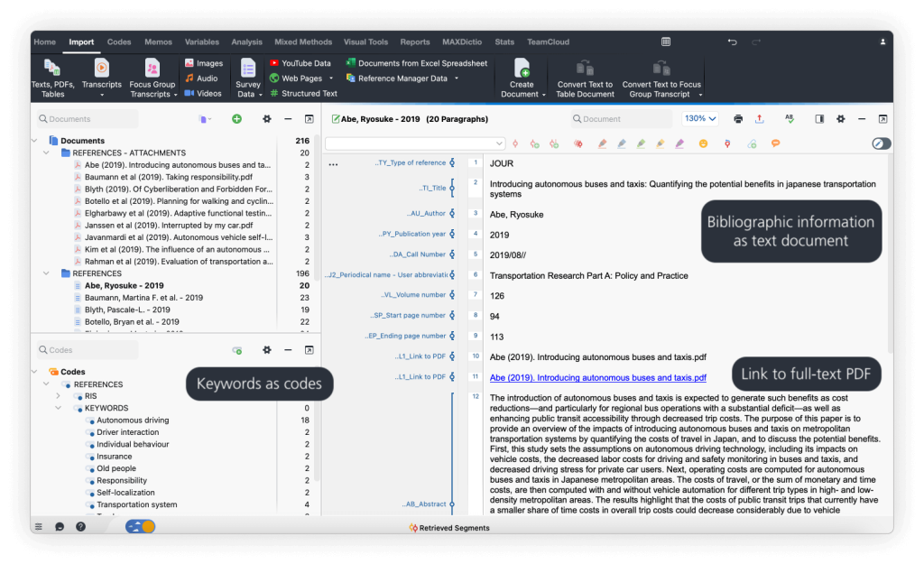Select green highlighter color
This screenshot has width=924, height=564.
(641, 143)
